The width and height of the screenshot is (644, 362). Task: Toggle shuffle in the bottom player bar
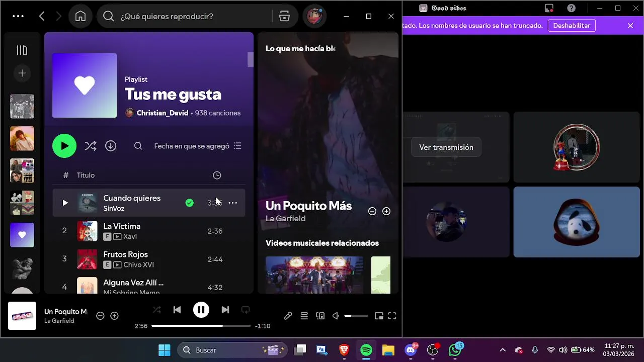157,310
